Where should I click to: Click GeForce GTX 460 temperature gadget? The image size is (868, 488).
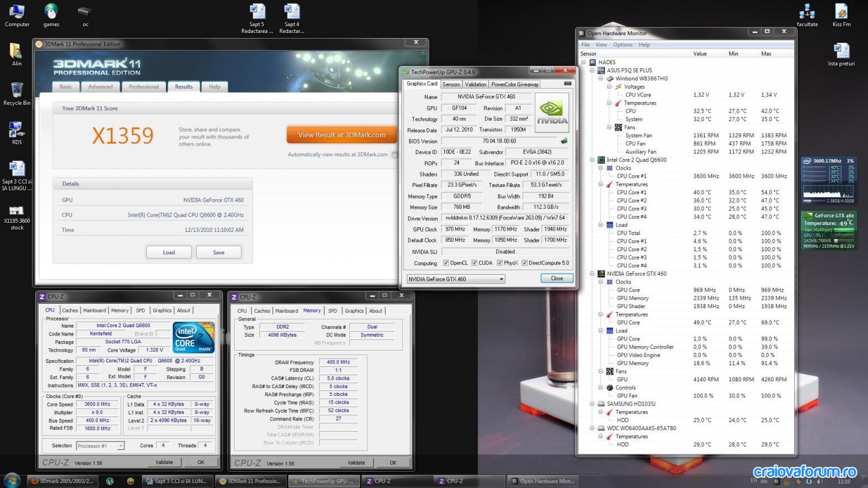click(828, 230)
